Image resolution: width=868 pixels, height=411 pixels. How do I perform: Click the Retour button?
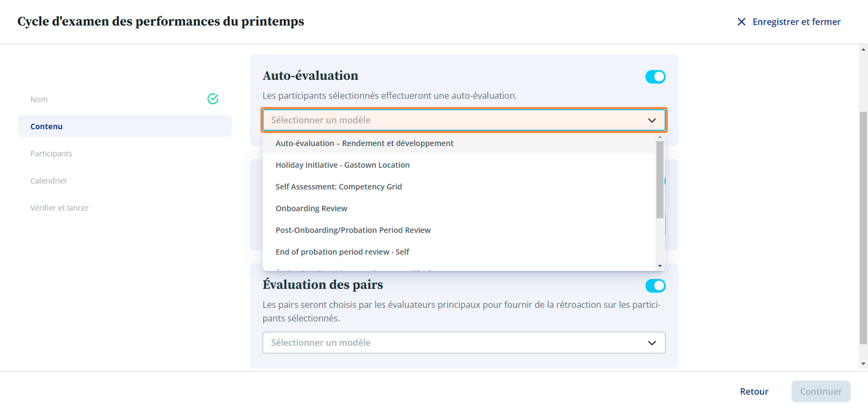coord(754,391)
